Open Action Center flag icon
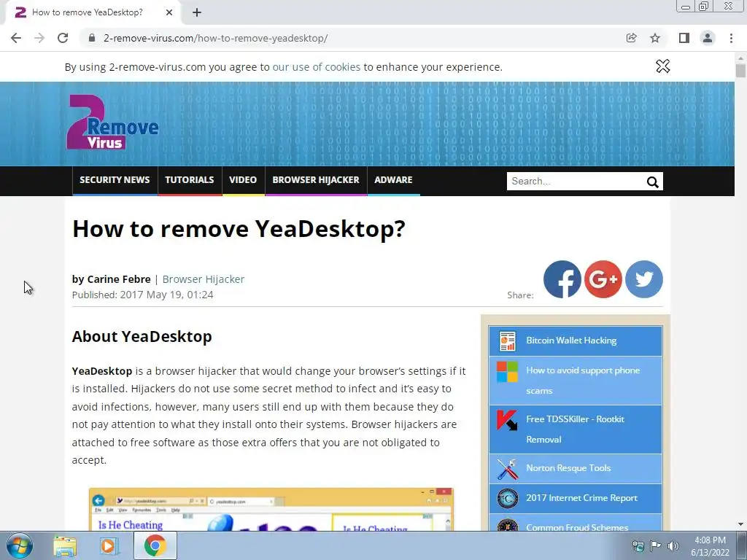747x560 pixels. (x=656, y=545)
